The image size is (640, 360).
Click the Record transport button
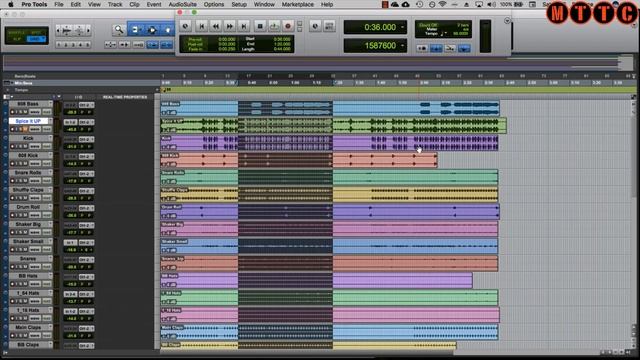pos(288,26)
